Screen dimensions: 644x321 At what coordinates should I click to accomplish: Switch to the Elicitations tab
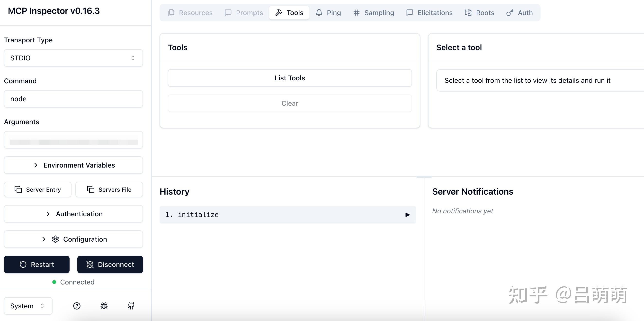point(429,12)
